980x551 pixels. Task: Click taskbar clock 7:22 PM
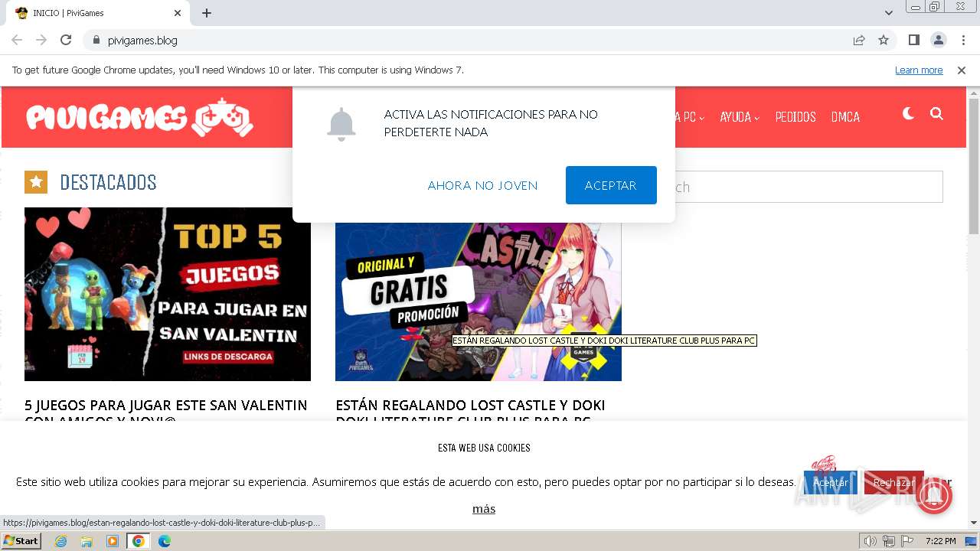[x=941, y=541]
